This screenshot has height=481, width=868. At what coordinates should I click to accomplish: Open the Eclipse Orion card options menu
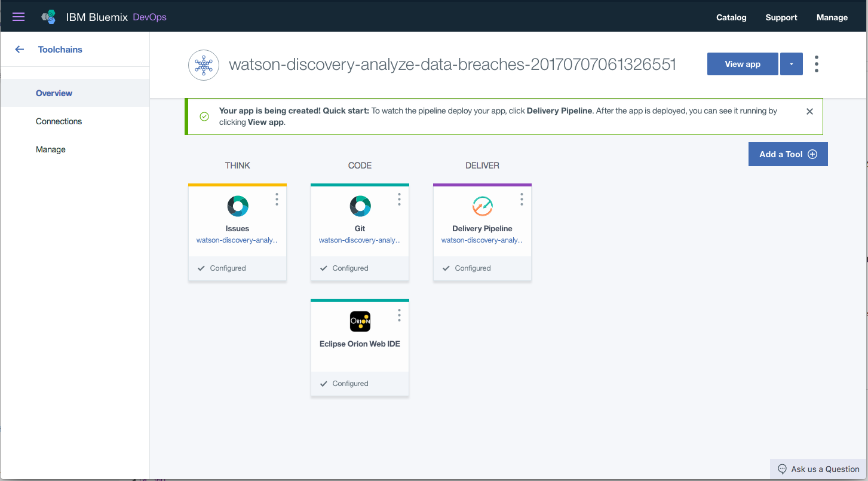[399, 314]
